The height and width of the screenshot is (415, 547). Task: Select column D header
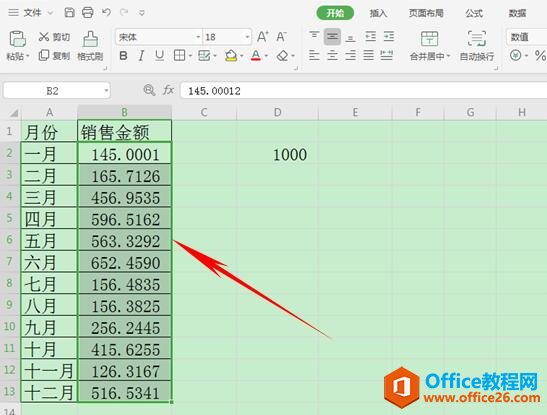pos(277,112)
